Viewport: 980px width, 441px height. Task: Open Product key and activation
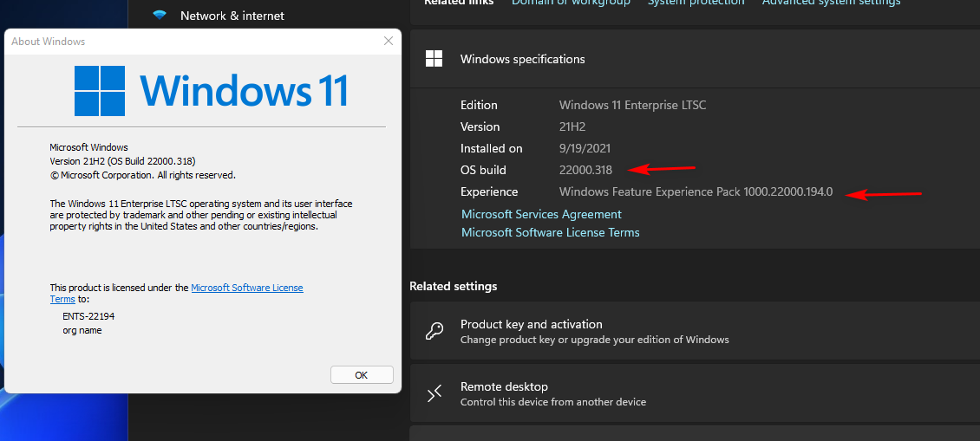[695, 331]
